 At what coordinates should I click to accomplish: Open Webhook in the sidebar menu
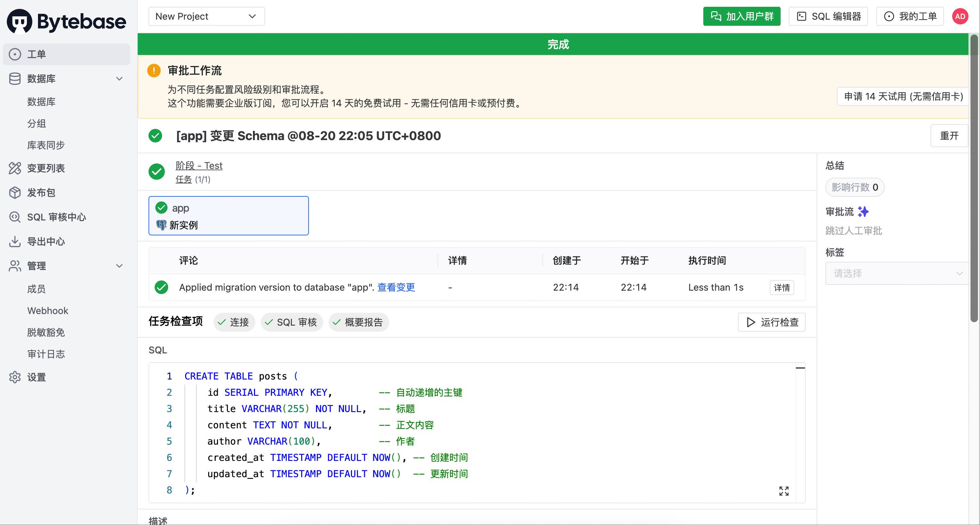click(48, 310)
